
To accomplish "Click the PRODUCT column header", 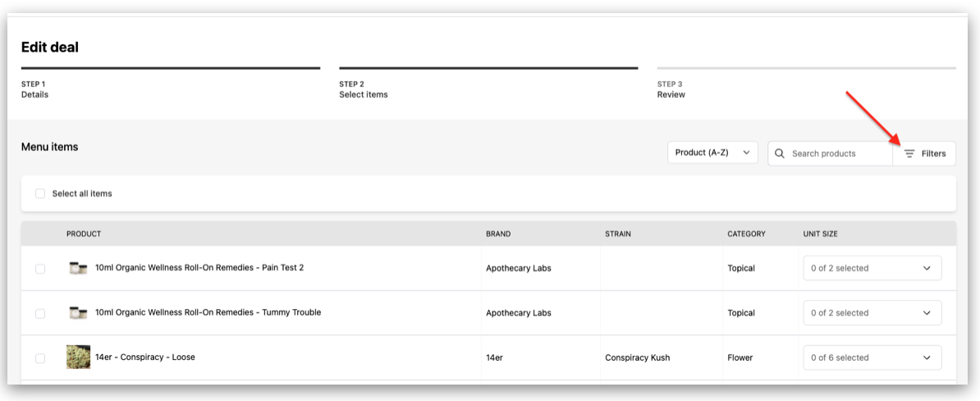I will [x=84, y=234].
